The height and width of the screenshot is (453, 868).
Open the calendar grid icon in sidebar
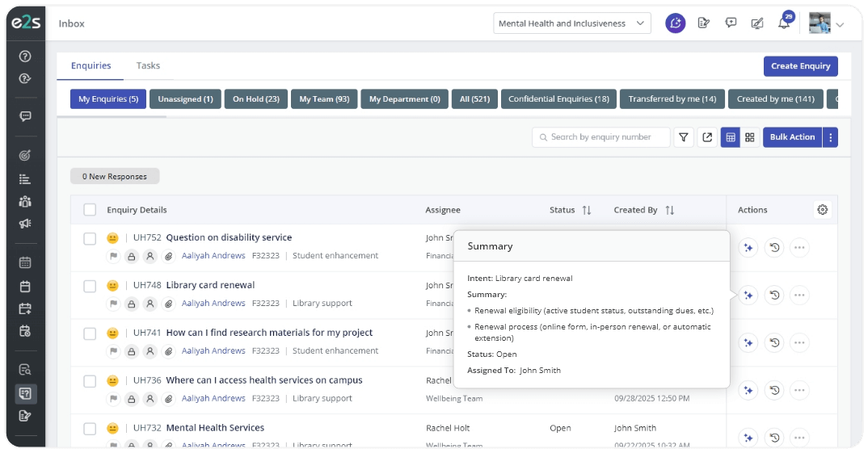coord(25,262)
